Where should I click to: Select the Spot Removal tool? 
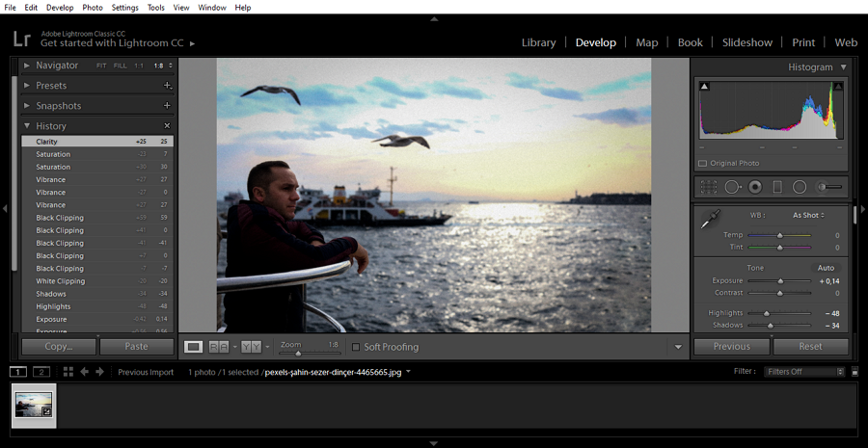(x=732, y=187)
